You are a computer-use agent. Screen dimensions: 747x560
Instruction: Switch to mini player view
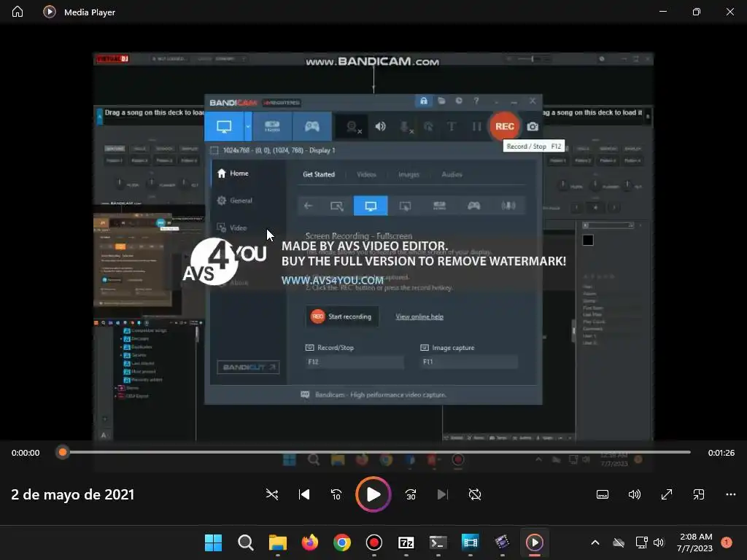(698, 494)
